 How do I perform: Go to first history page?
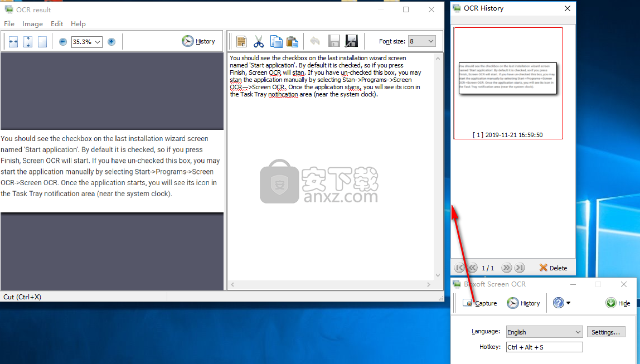459,268
